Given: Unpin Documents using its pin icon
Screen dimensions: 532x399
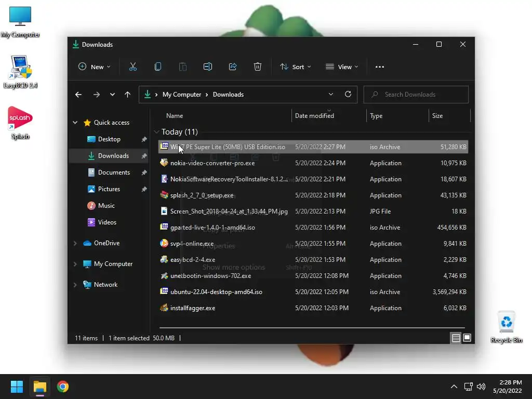Looking at the screenshot, I should click(144, 172).
